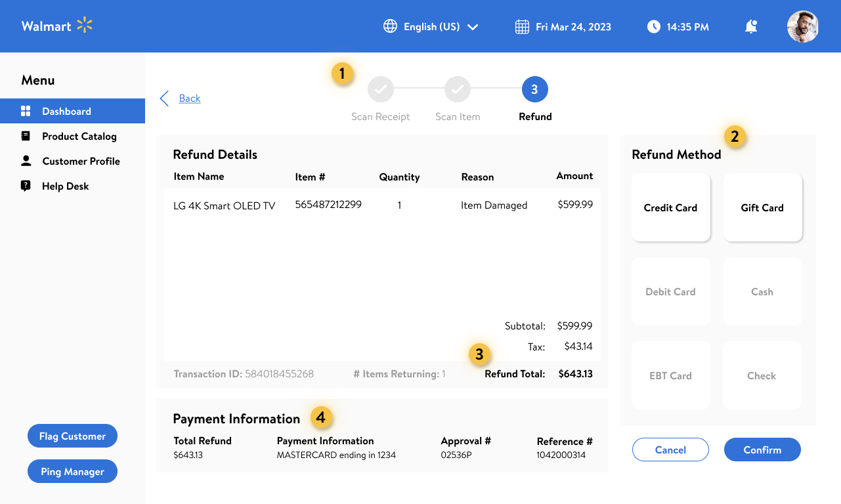
Task: Choose Gift Card refund method
Action: (x=762, y=207)
